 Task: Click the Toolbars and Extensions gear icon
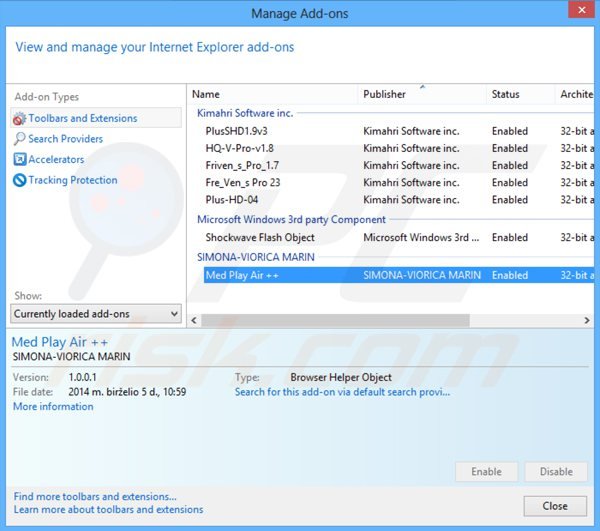coord(20,119)
